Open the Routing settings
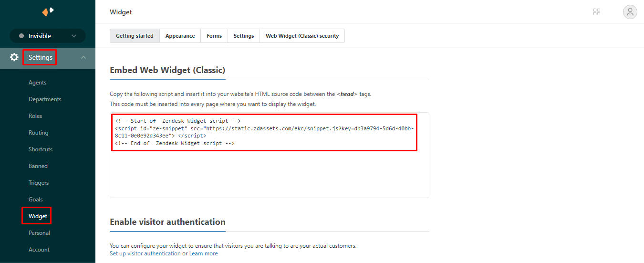644x263 pixels. click(38, 133)
